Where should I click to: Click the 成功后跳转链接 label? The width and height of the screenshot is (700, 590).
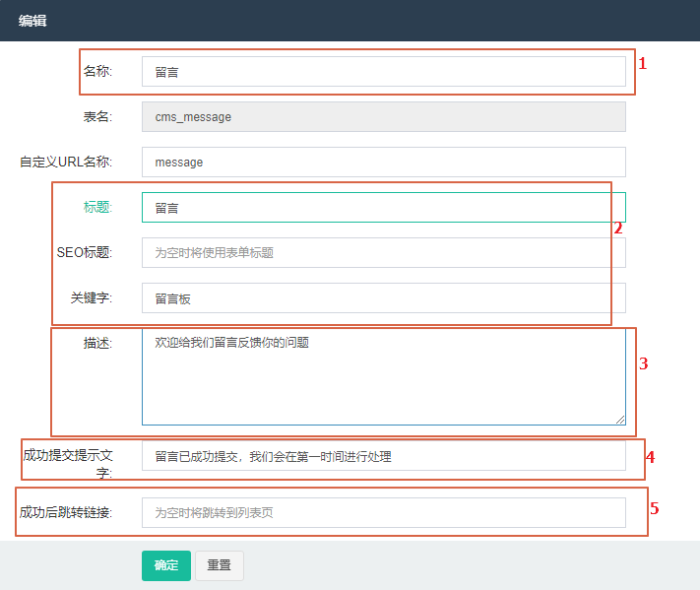(x=66, y=512)
